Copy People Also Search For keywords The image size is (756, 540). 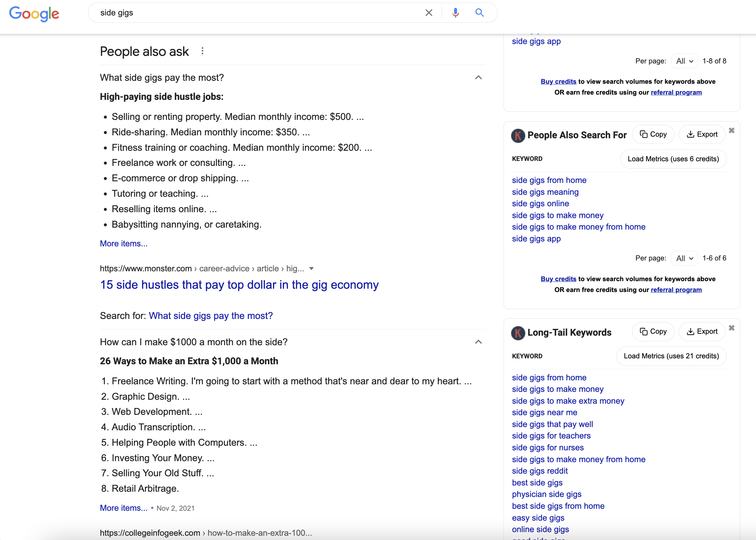click(x=653, y=134)
